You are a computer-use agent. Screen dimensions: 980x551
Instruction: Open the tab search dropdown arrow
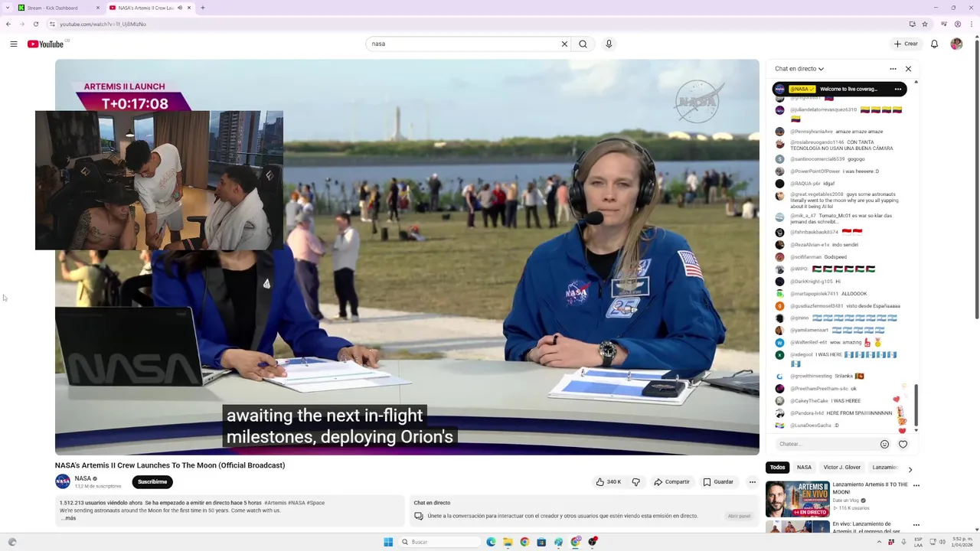[6, 8]
